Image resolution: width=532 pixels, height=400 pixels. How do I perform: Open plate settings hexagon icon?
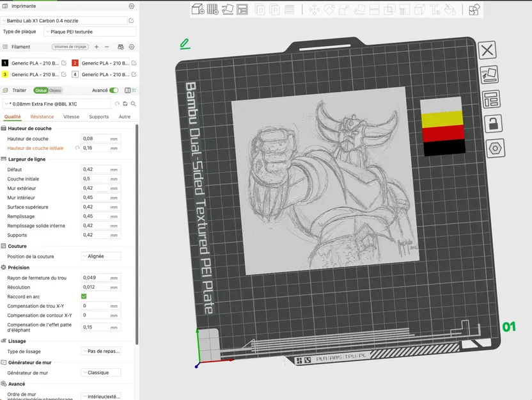click(495, 148)
